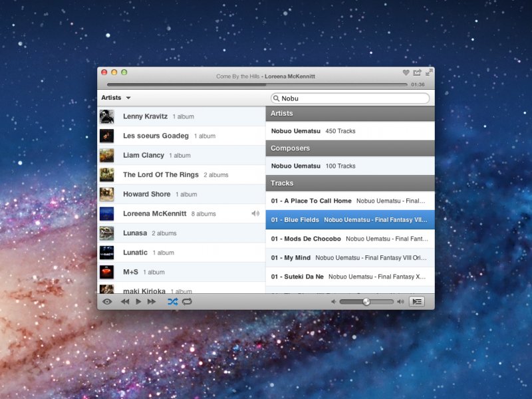532x399 pixels.
Task: Start playback with the play button
Action: 138,302
